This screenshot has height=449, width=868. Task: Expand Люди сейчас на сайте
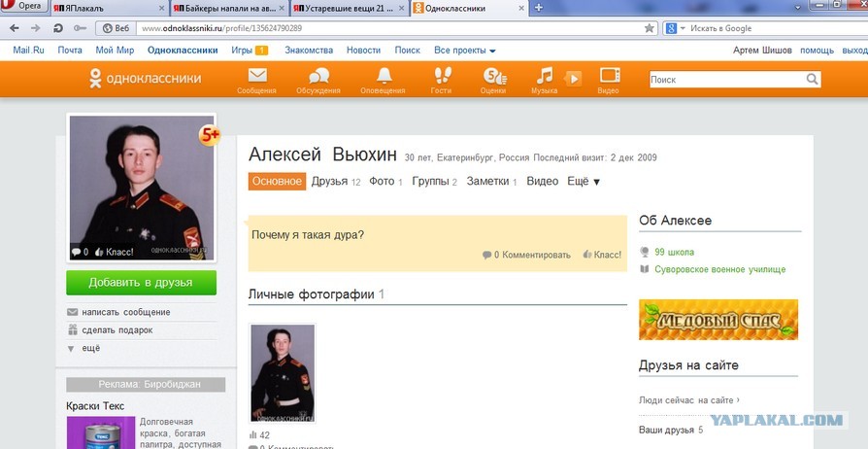point(688,399)
